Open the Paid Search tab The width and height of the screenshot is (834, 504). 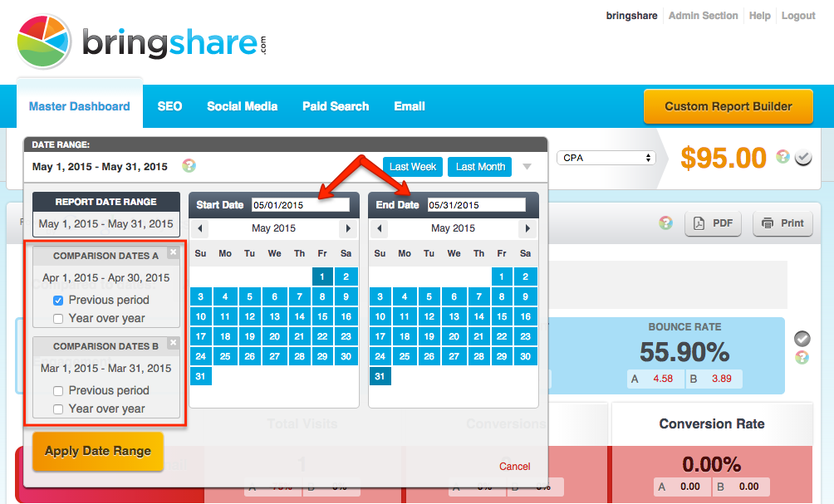(336, 106)
